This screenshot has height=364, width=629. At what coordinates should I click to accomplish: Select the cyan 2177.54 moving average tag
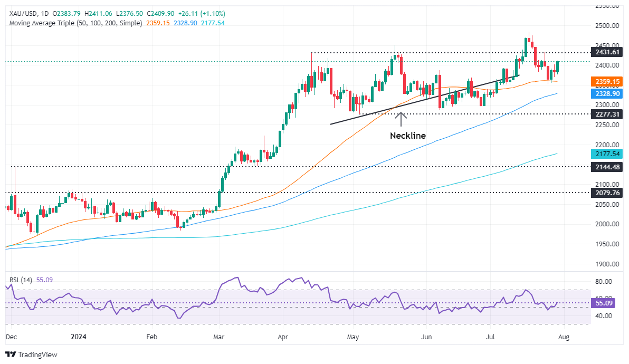click(607, 154)
